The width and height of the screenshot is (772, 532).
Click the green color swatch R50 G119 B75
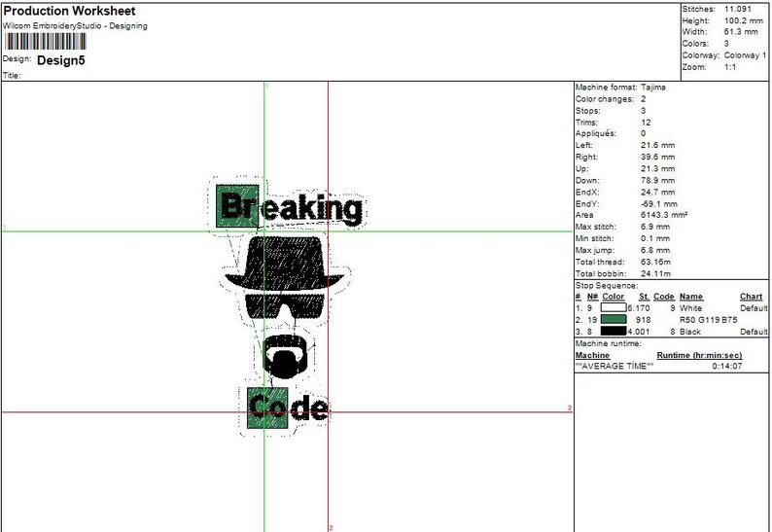coord(613,320)
